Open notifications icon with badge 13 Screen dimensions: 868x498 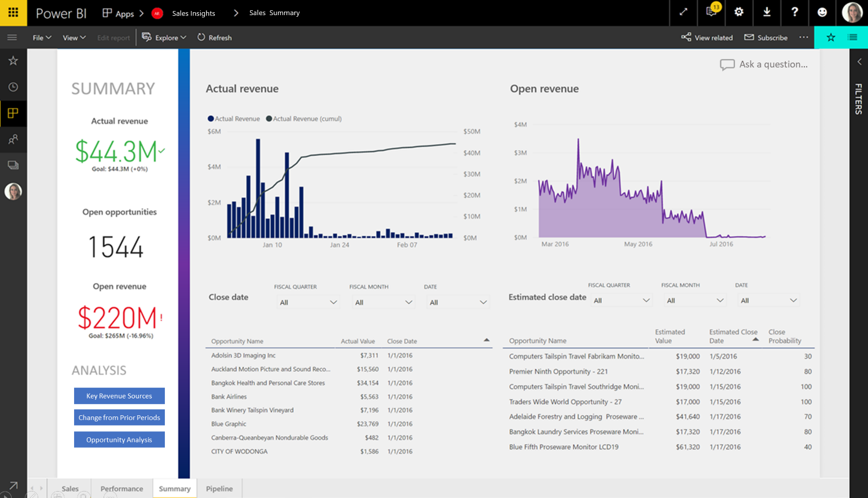pyautogui.click(x=712, y=12)
